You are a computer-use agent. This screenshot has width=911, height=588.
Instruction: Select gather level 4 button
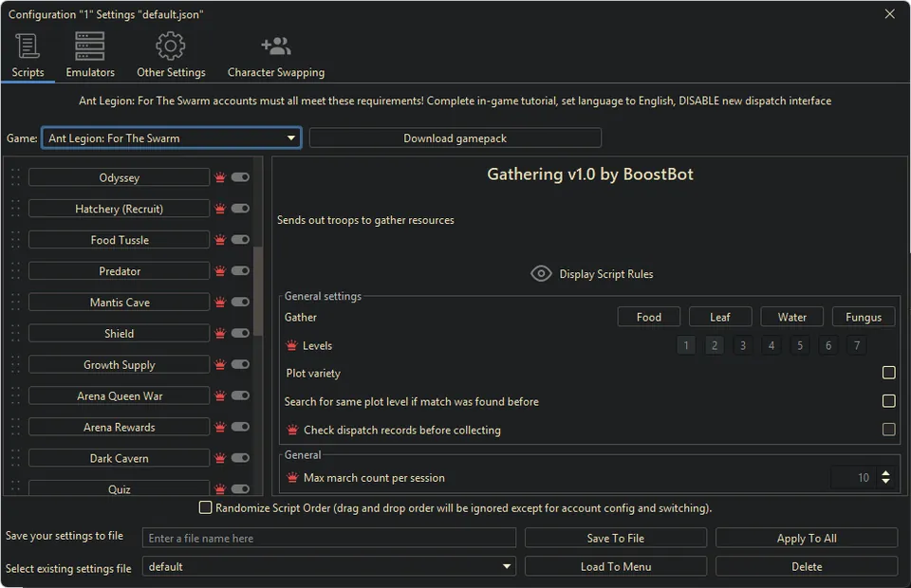771,345
